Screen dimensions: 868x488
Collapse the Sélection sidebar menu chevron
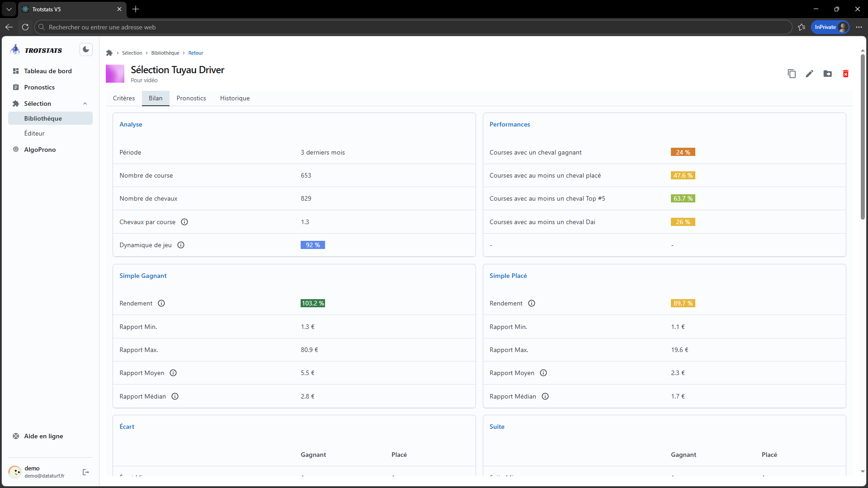(85, 103)
